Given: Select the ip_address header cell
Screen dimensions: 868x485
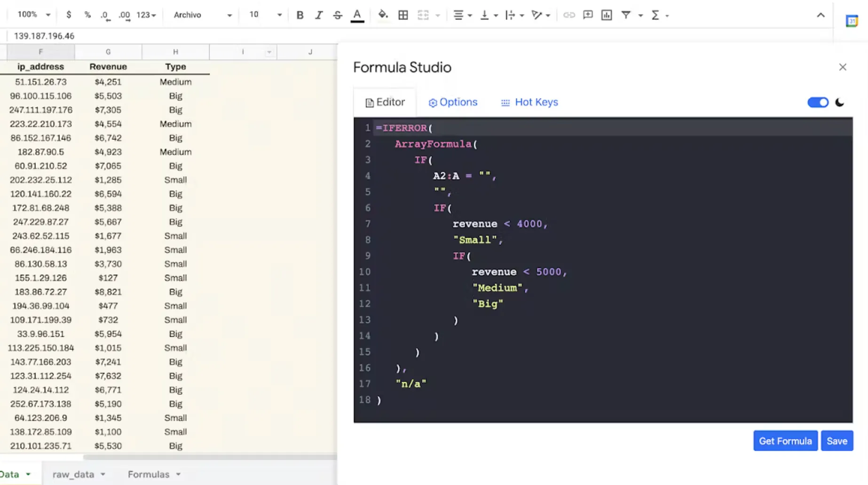Looking at the screenshot, I should (x=40, y=67).
